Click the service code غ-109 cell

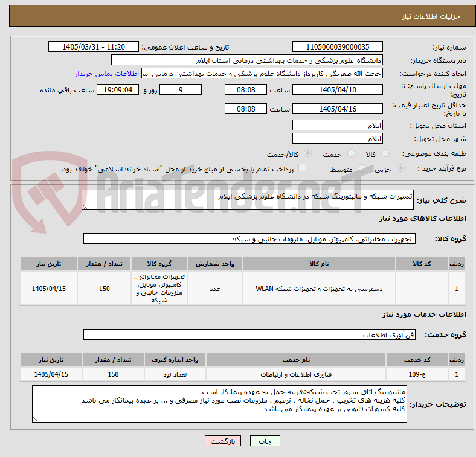pyautogui.click(x=417, y=374)
